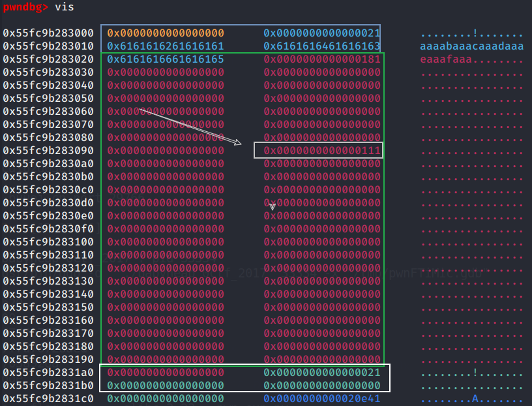The image size is (532, 406).
Task: Click the small down arrow marker near row 0x55fc9b2830d0
Action: pyautogui.click(x=273, y=206)
